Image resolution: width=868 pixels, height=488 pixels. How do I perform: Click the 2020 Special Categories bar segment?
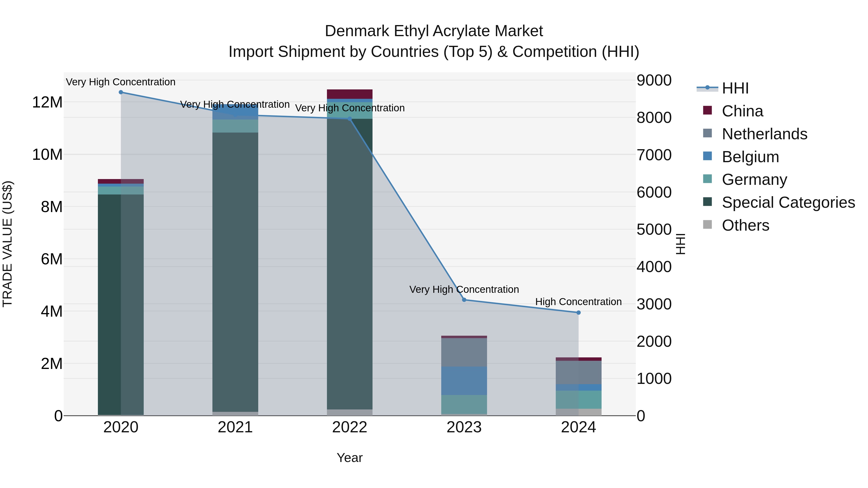pyautogui.click(x=121, y=305)
